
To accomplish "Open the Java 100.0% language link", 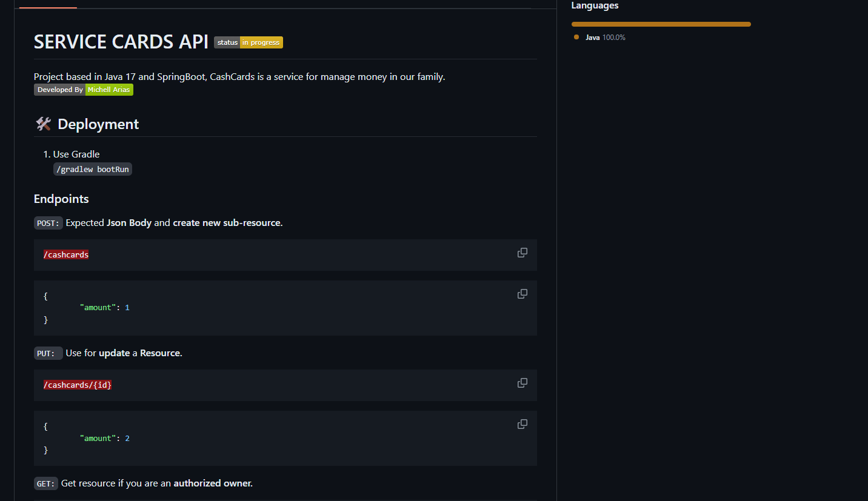I will click(605, 38).
